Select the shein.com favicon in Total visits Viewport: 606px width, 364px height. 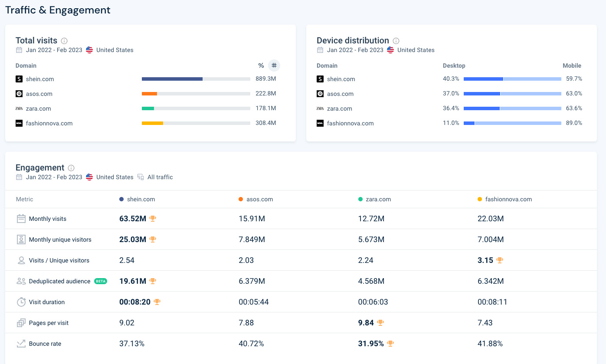pos(19,79)
